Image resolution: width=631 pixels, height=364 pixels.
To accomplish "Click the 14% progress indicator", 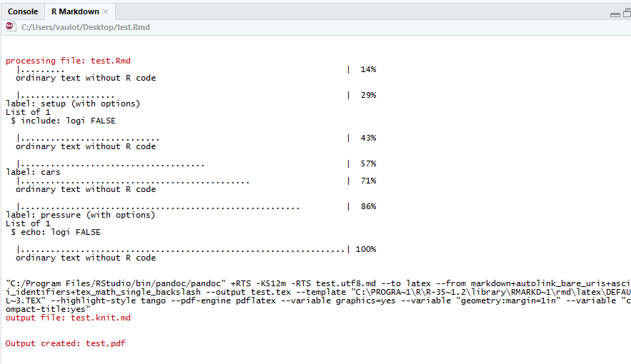I will [368, 69].
